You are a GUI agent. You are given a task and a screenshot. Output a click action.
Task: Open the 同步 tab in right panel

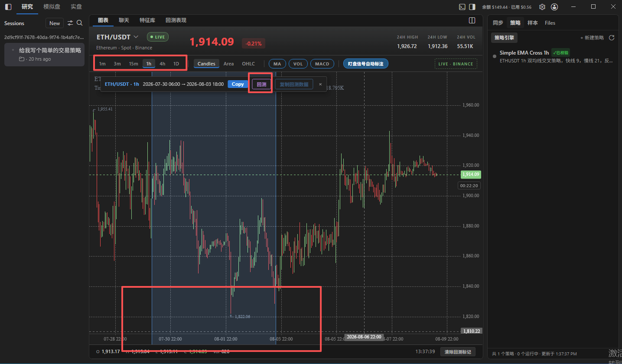coord(498,23)
